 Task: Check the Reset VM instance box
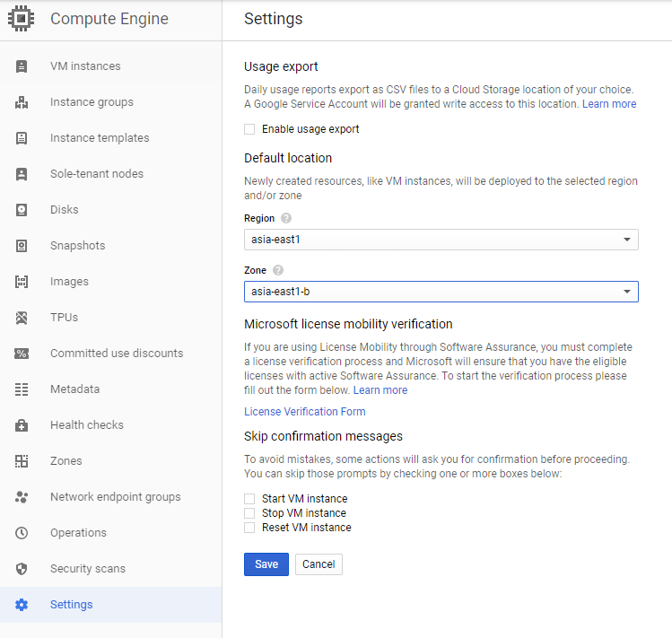pos(249,528)
